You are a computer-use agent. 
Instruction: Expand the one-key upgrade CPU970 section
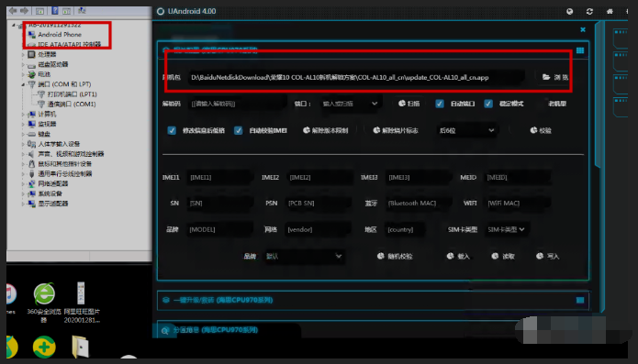(x=373, y=300)
